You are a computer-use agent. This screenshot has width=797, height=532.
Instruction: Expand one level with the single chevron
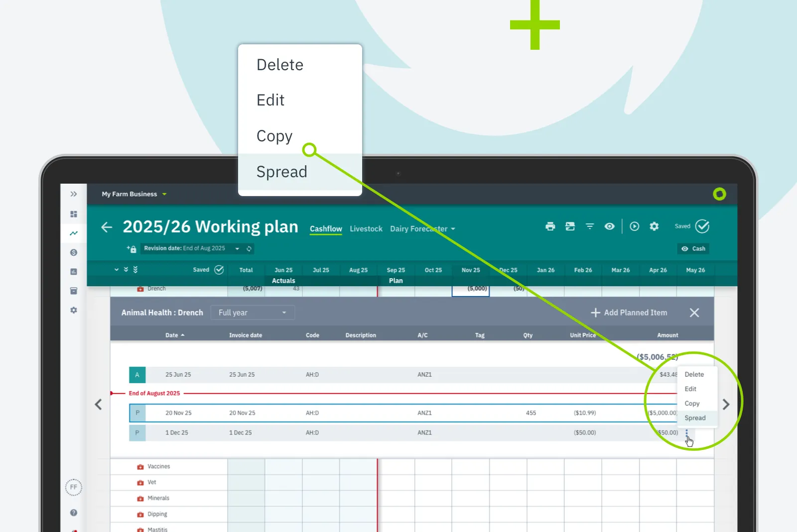pyautogui.click(x=117, y=270)
